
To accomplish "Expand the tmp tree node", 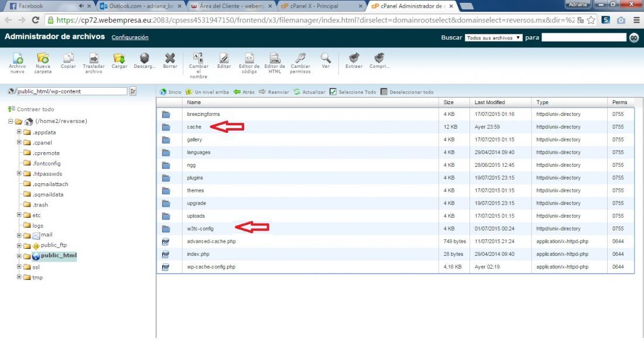I will tap(19, 277).
